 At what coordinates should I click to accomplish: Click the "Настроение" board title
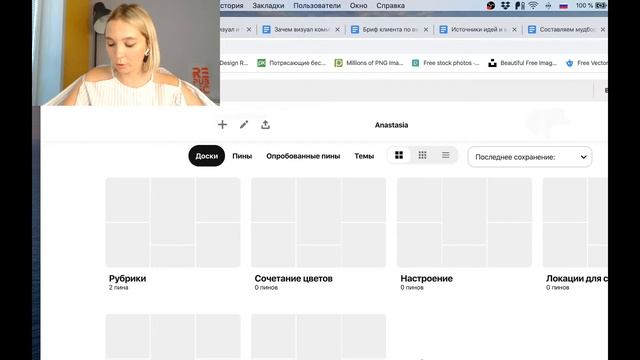(427, 278)
